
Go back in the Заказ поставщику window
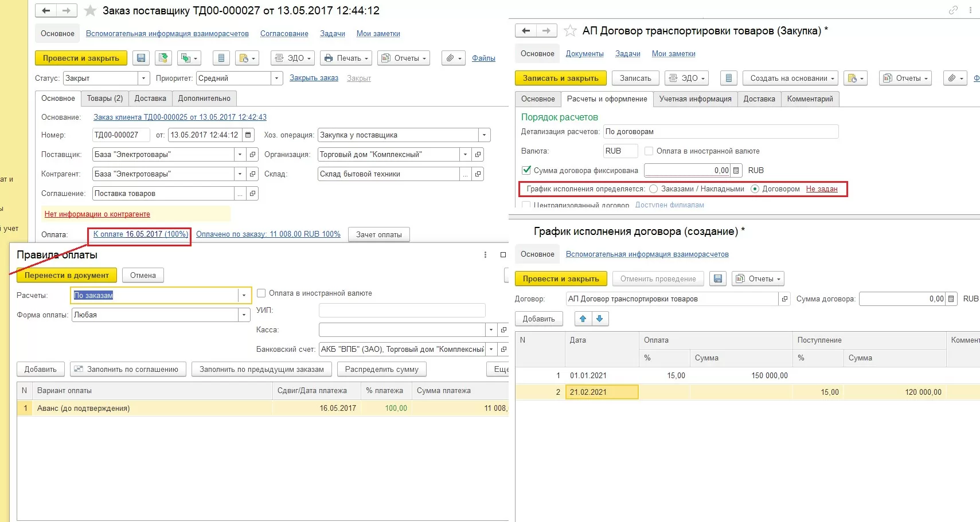pos(46,11)
